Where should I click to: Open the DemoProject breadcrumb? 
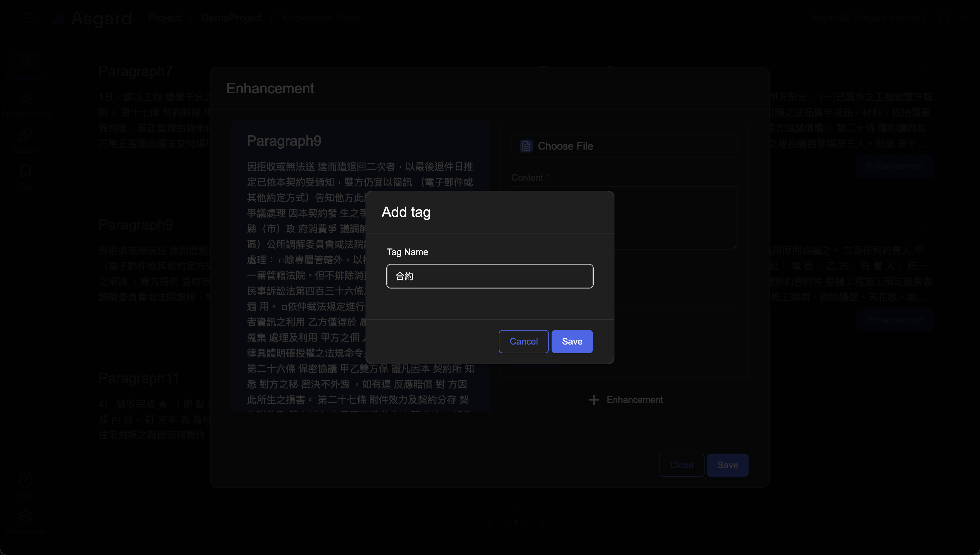point(231,17)
